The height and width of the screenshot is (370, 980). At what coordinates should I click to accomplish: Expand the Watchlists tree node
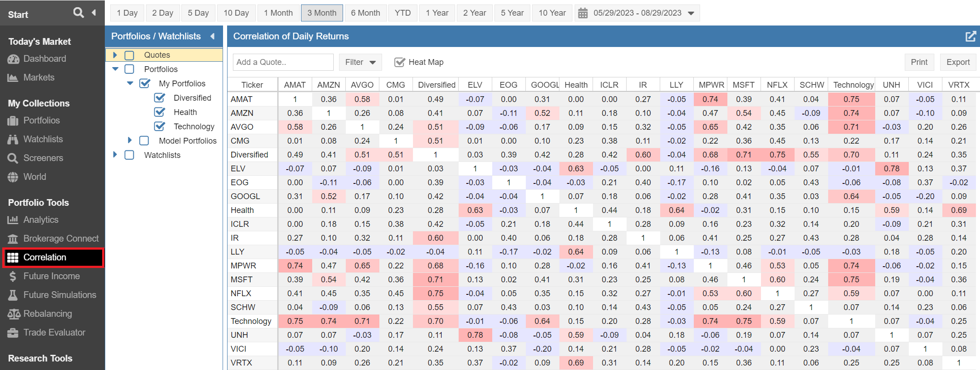point(115,155)
